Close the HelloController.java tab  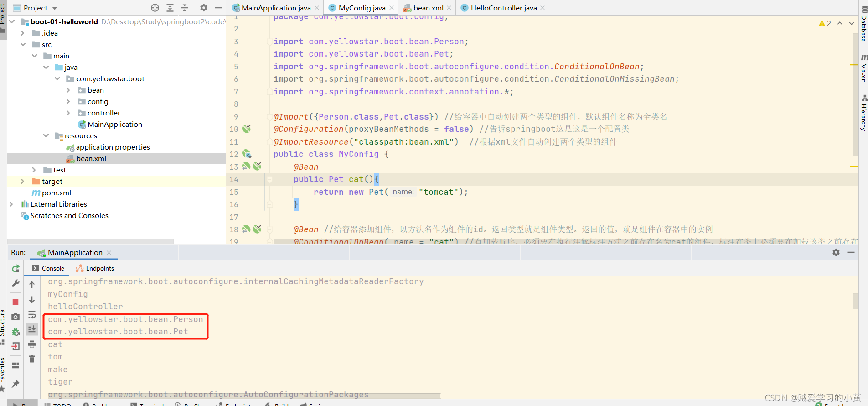pyautogui.click(x=542, y=8)
